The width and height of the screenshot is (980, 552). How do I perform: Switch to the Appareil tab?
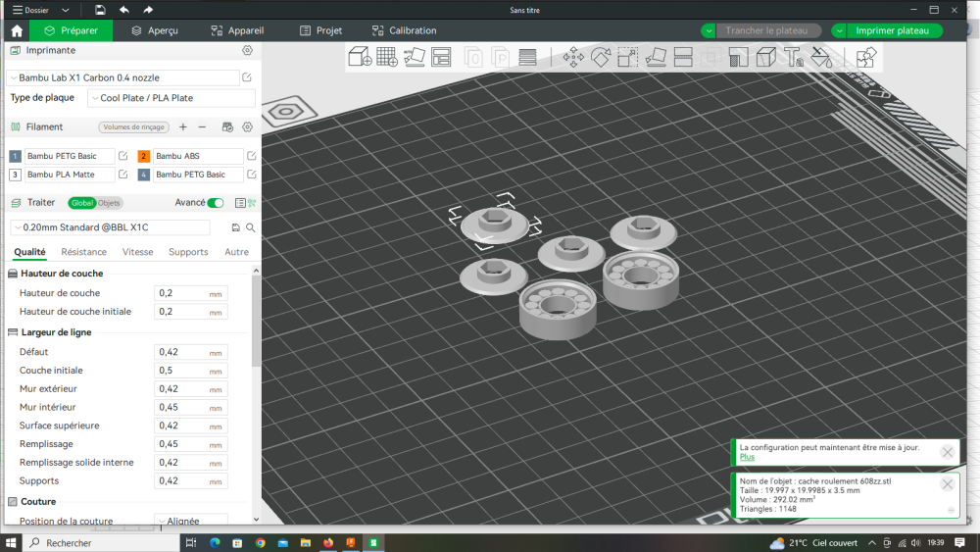click(x=237, y=30)
